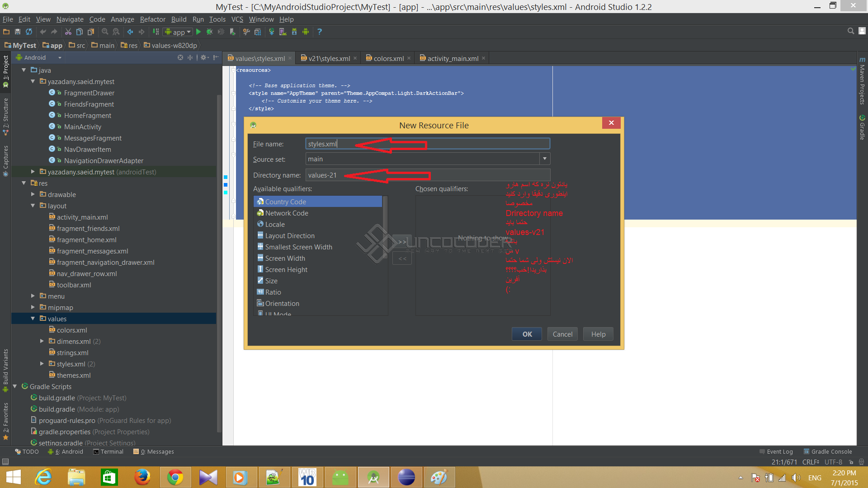Toggle the Maven Projects side panel

pos(862,81)
